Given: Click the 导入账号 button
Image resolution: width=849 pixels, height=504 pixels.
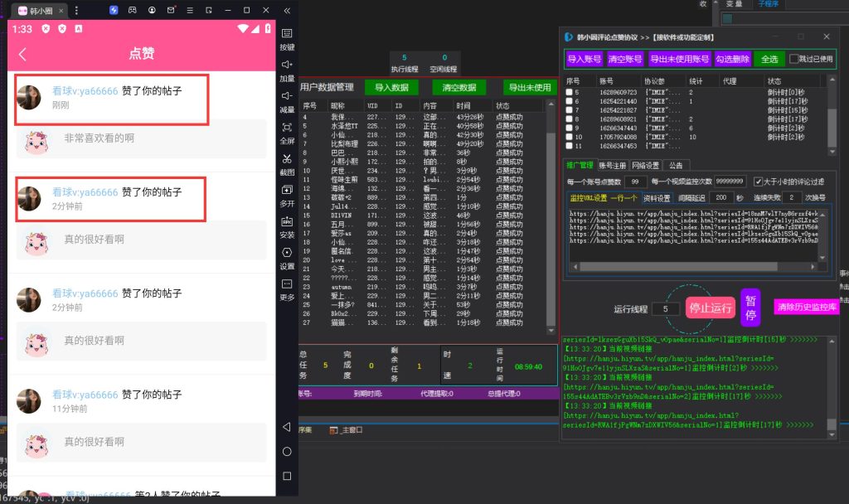Looking at the screenshot, I should [585, 59].
